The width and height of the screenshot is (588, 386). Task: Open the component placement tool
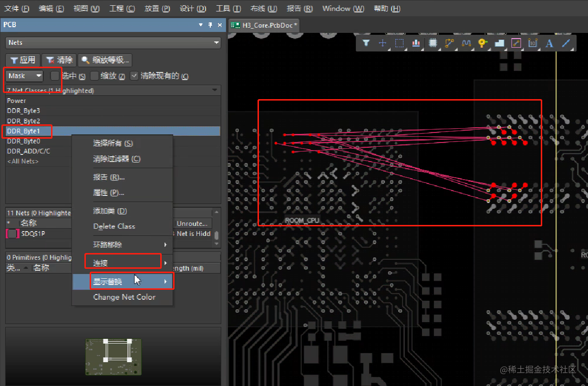tap(433, 43)
